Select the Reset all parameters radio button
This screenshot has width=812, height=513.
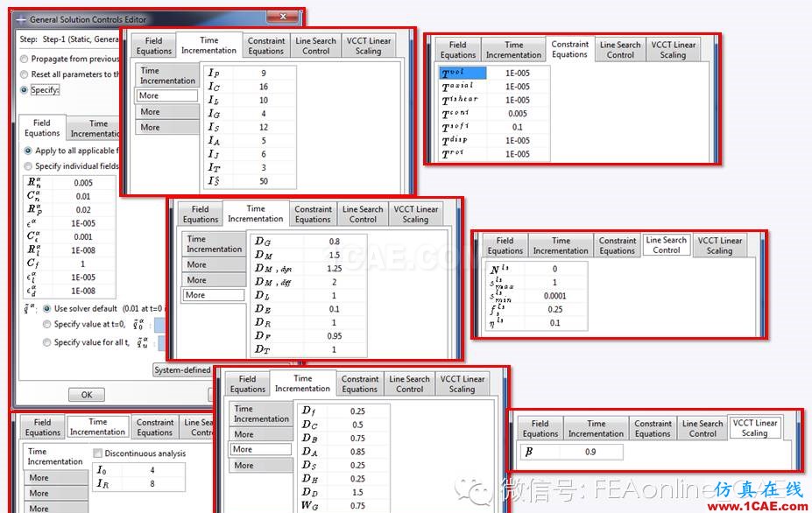(x=24, y=74)
